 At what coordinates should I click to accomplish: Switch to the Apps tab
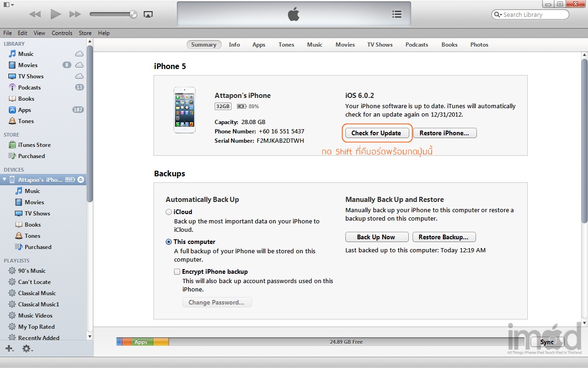[259, 45]
